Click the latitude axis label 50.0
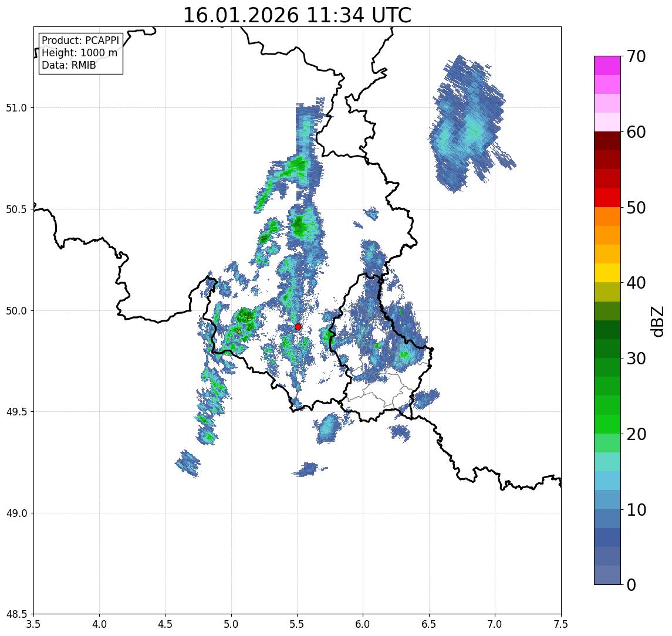The height and width of the screenshot is (636, 672). [x=16, y=311]
